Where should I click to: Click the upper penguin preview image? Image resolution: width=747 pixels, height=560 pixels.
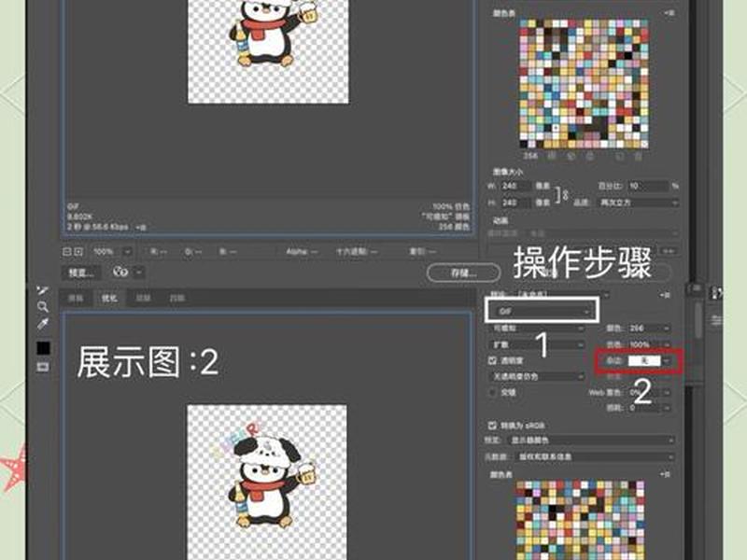tap(268, 51)
